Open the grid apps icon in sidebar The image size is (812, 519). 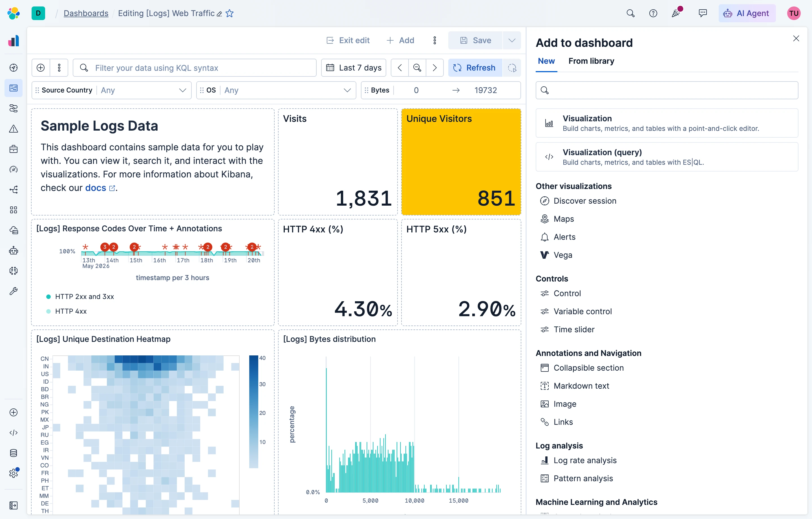(x=14, y=210)
